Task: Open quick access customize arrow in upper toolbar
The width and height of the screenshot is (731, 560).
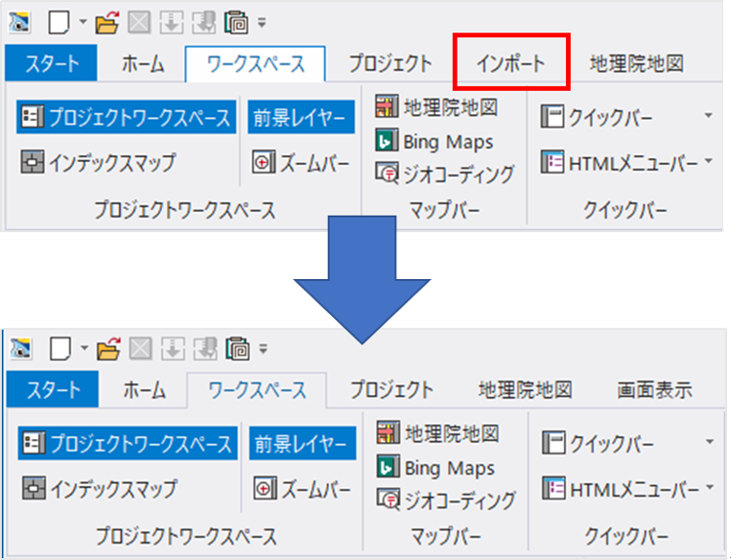Action: (262, 21)
